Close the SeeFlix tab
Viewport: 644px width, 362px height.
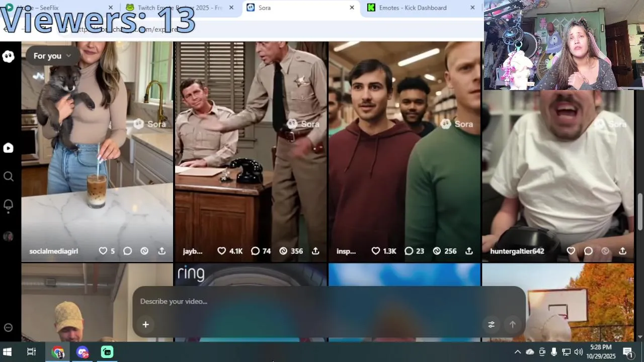[111, 8]
